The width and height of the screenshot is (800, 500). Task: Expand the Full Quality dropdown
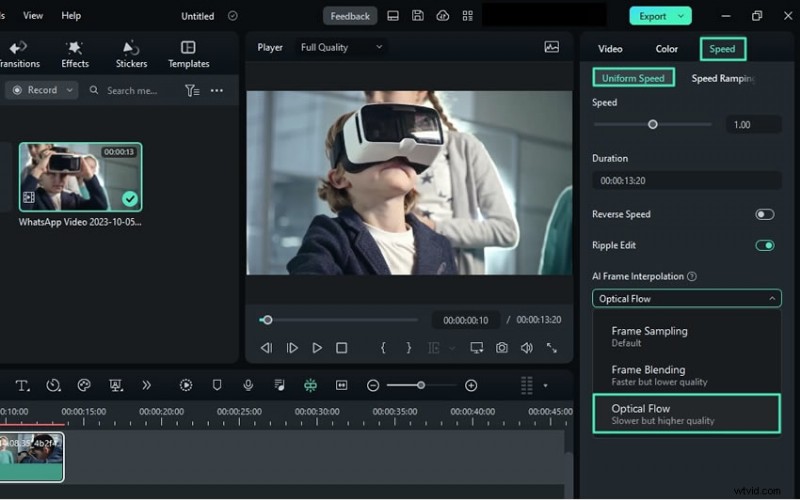341,47
